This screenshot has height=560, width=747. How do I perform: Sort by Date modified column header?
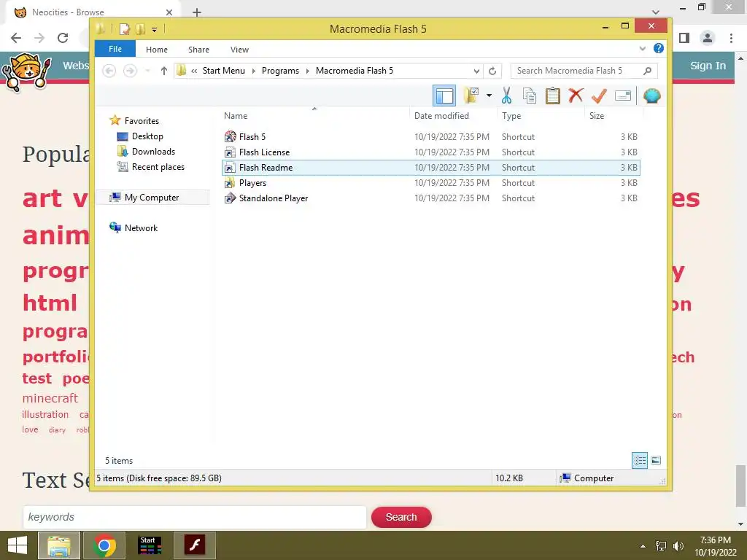tap(441, 116)
